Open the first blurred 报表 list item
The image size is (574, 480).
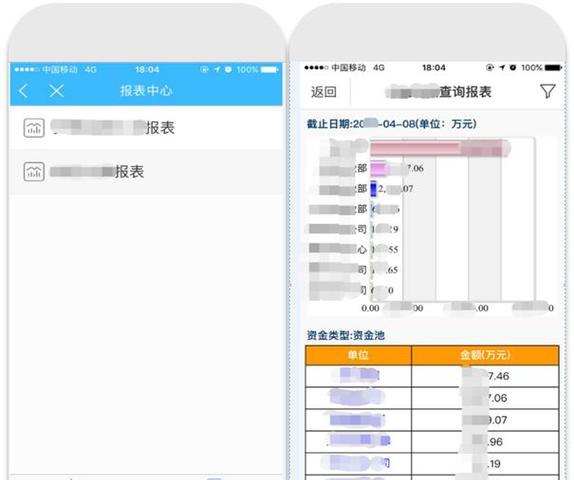tap(146, 128)
